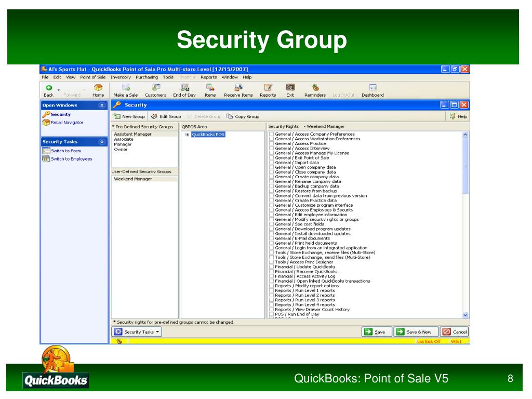Click Switch to Form link
This screenshot has width=532, height=399.
coord(66,151)
